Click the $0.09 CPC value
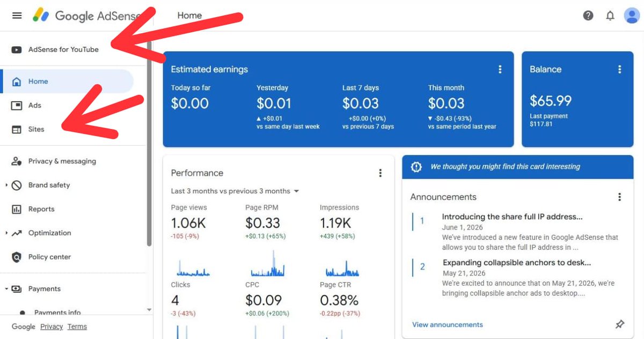This screenshot has width=644, height=339. coord(264,300)
